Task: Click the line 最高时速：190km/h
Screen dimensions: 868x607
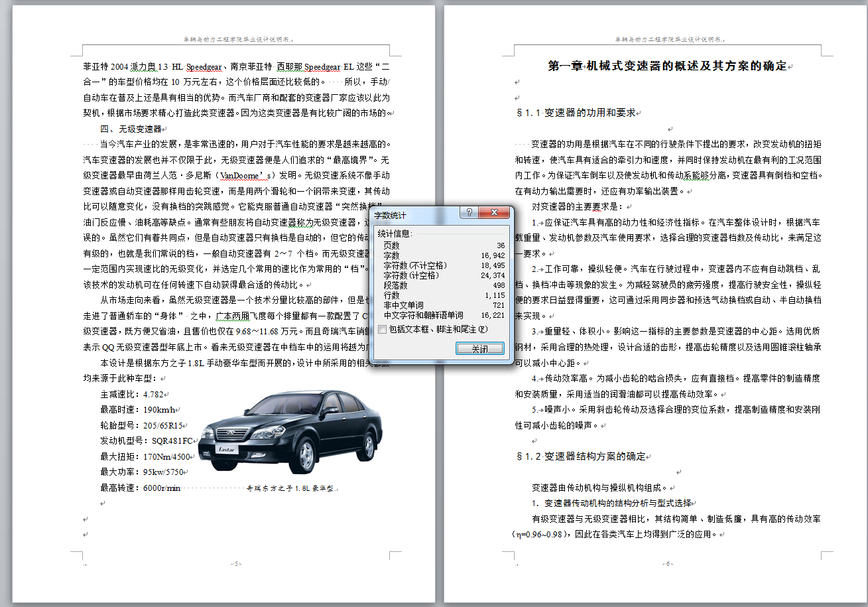Action: point(139,410)
